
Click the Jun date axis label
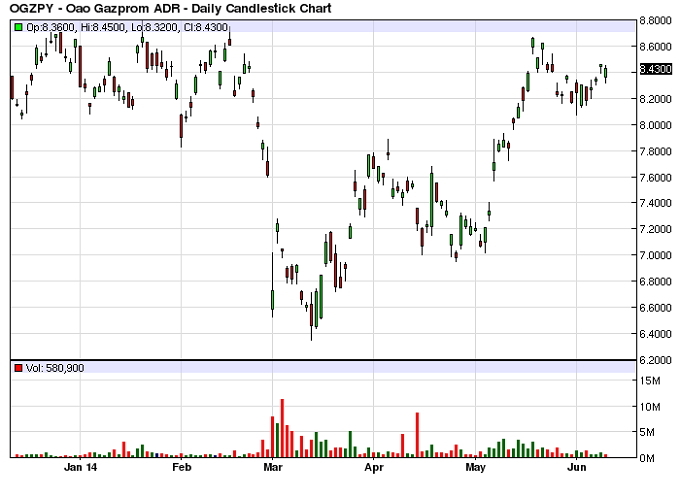click(577, 468)
